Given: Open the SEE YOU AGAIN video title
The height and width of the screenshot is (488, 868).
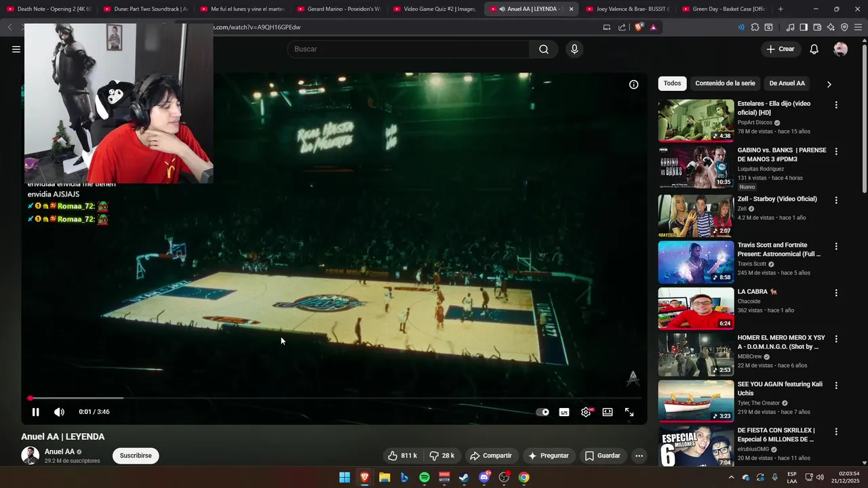Looking at the screenshot, I should 780,388.
